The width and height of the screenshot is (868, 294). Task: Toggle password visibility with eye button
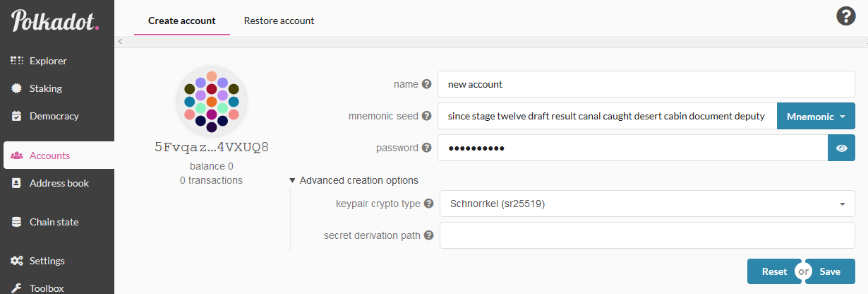tap(841, 148)
